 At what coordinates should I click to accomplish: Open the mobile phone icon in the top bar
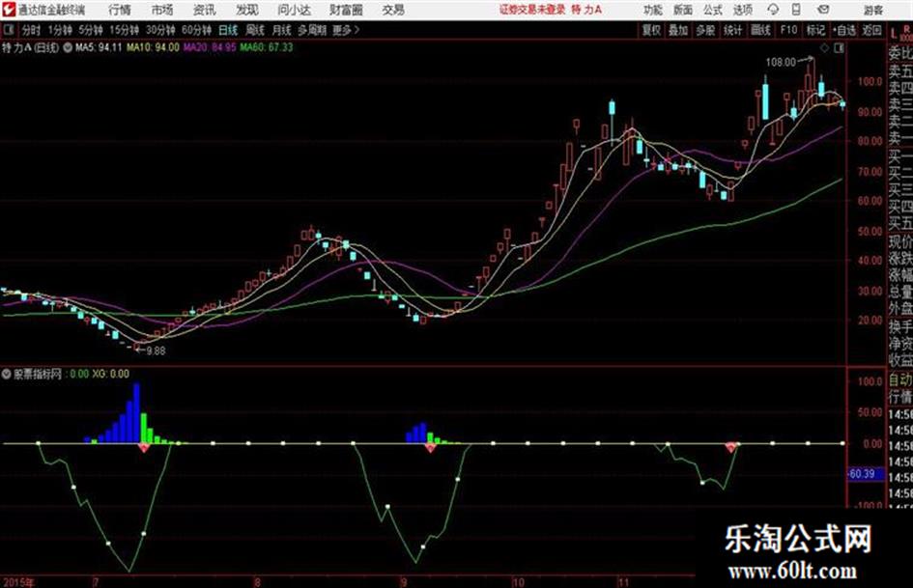(x=796, y=10)
